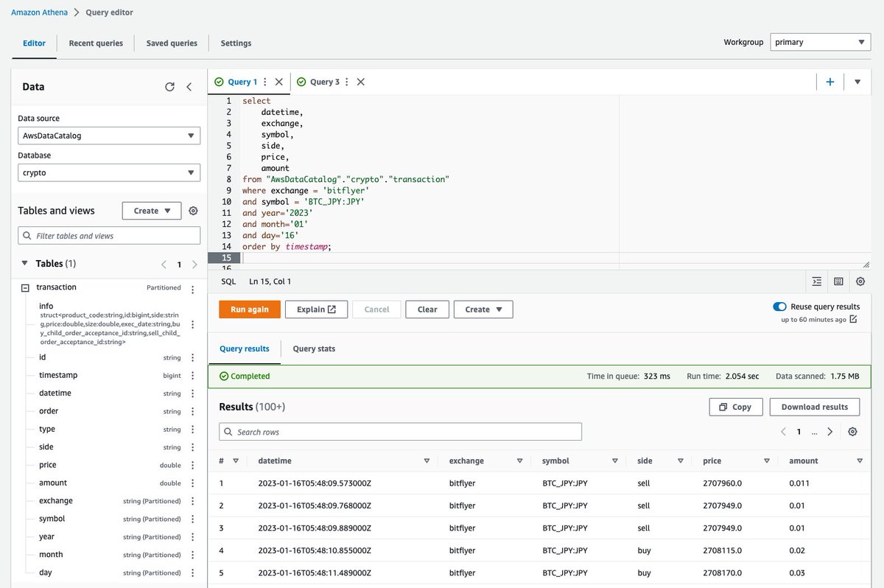Image resolution: width=884 pixels, height=588 pixels.
Task: Open Amazon Athena breadcrumb link
Action: point(41,13)
